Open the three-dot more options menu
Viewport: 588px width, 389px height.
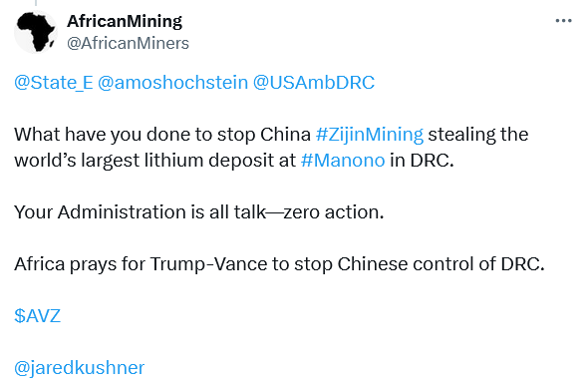pyautogui.click(x=563, y=21)
